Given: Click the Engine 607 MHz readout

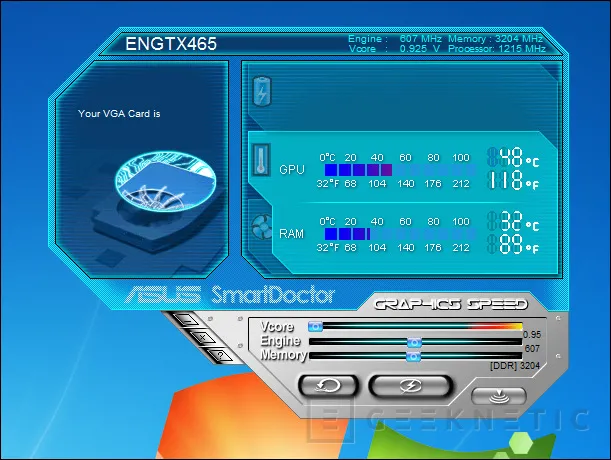Looking at the screenshot, I should [x=395, y=39].
